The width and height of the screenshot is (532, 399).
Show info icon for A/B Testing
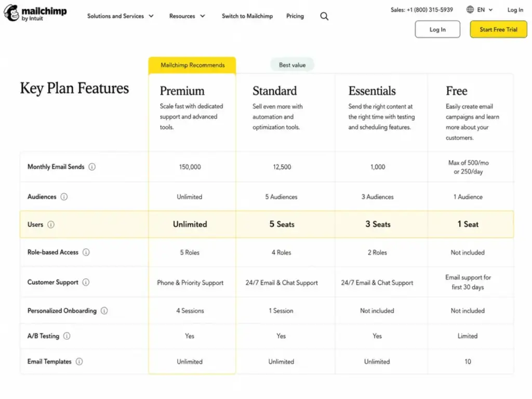(67, 336)
